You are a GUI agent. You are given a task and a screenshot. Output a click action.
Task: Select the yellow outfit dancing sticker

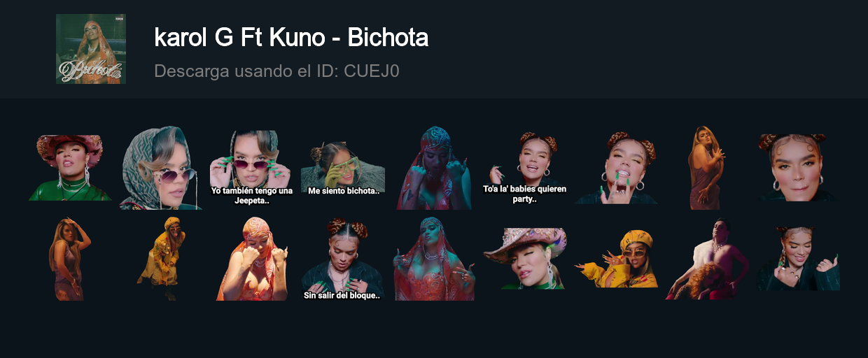[161, 259]
